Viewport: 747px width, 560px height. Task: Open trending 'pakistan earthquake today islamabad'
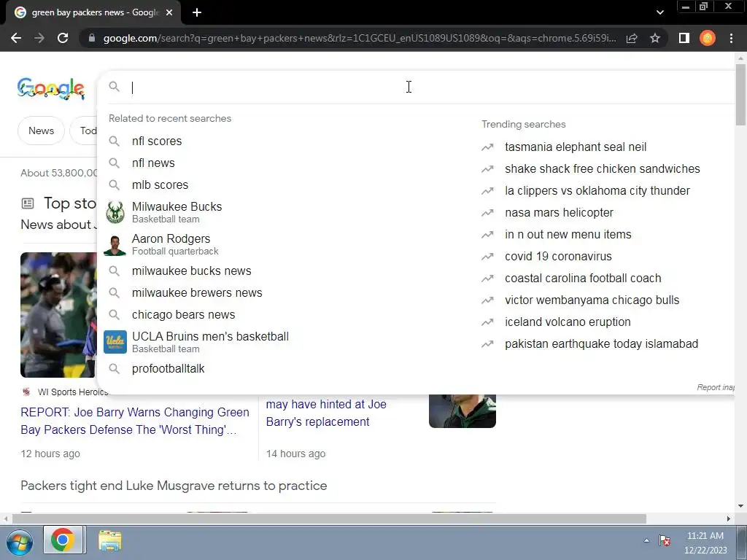click(x=601, y=344)
